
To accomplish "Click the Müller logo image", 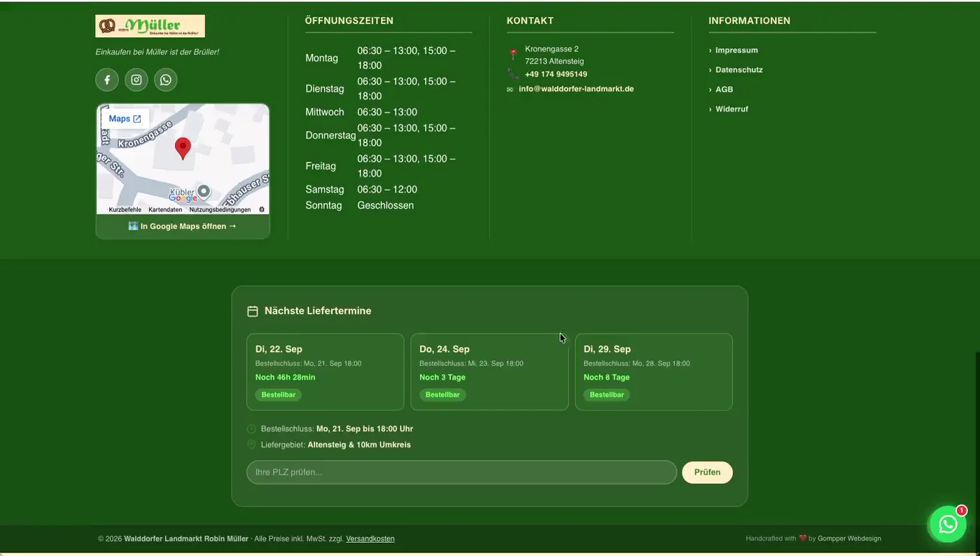I will (x=150, y=26).
